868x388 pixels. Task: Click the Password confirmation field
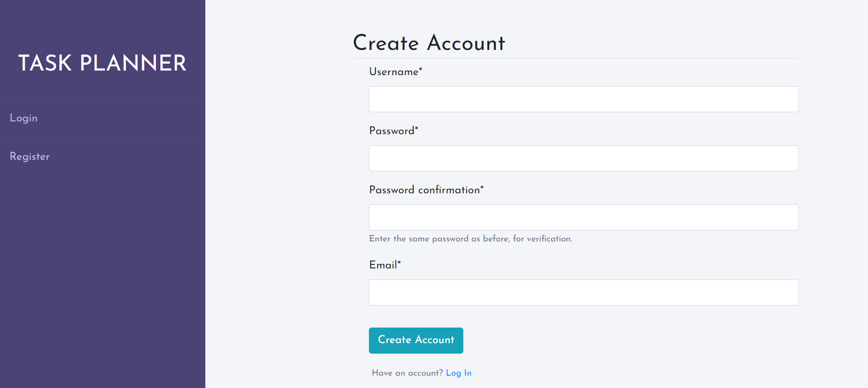[583, 217]
